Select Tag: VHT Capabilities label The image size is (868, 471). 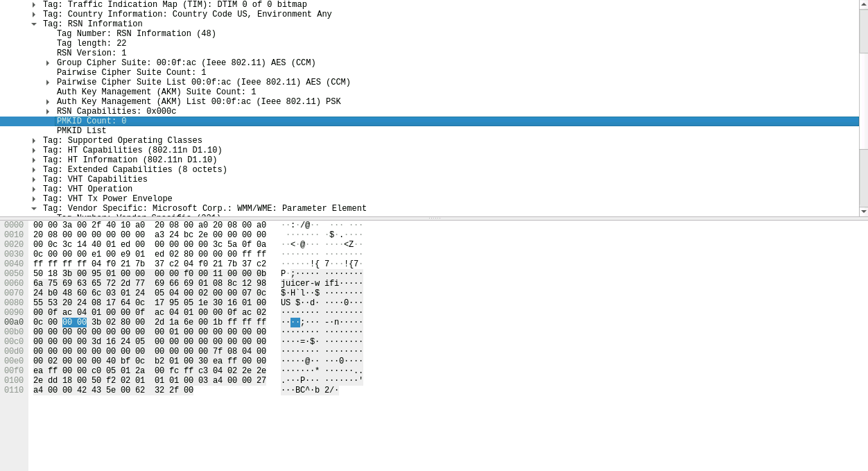(x=95, y=179)
